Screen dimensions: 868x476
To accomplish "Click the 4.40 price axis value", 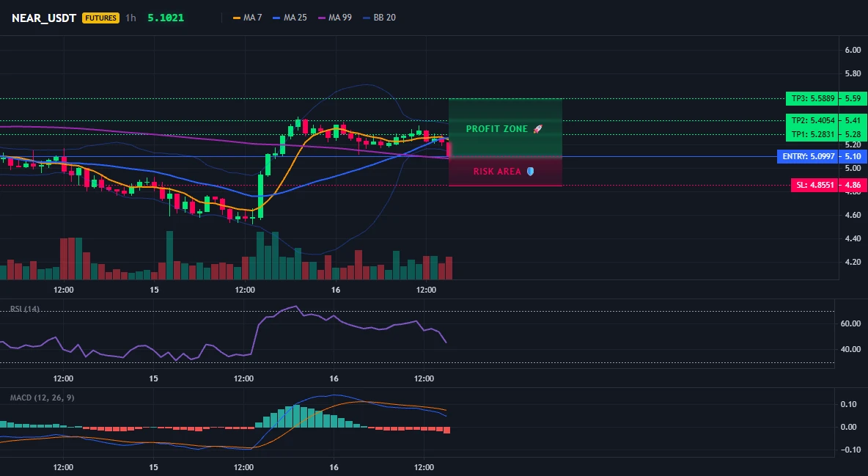I will pos(853,239).
